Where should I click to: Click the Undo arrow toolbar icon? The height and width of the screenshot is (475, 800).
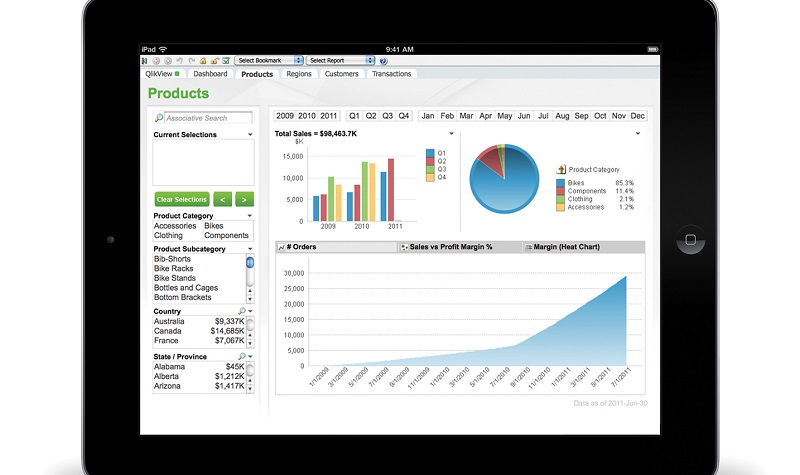pos(180,61)
